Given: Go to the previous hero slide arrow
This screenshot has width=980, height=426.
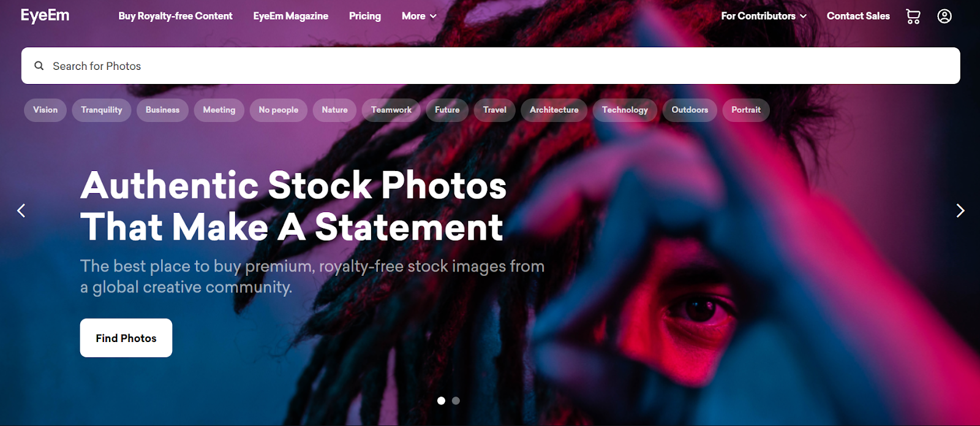Looking at the screenshot, I should [x=21, y=211].
